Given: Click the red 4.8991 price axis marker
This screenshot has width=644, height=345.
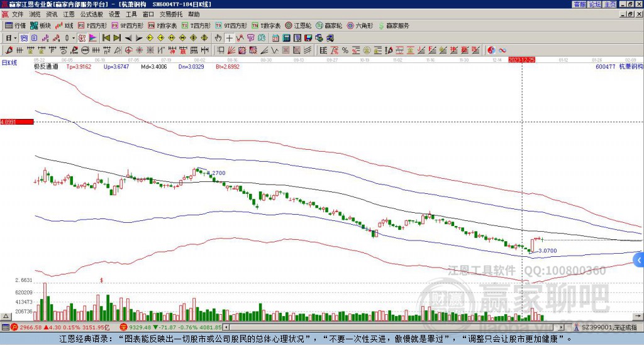Looking at the screenshot, I should [x=17, y=122].
